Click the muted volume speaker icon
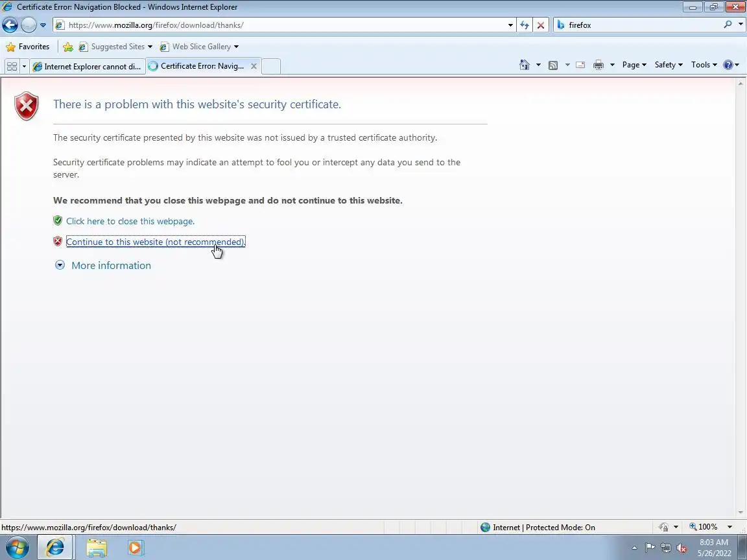 click(x=682, y=548)
